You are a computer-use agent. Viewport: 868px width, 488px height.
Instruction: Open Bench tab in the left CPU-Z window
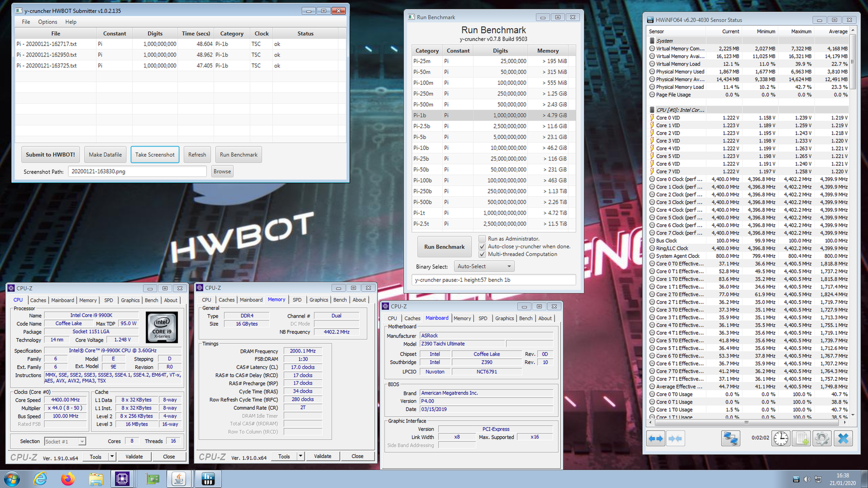151,300
